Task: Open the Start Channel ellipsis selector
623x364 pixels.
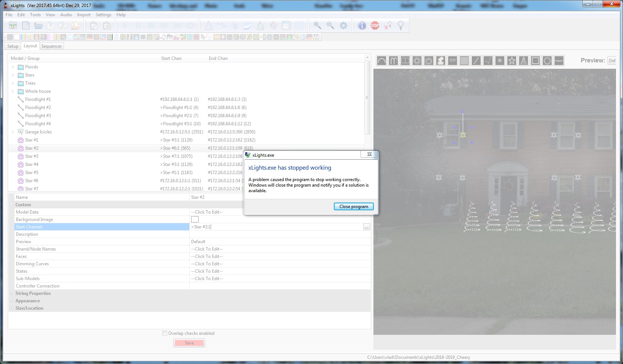Action: pos(366,227)
